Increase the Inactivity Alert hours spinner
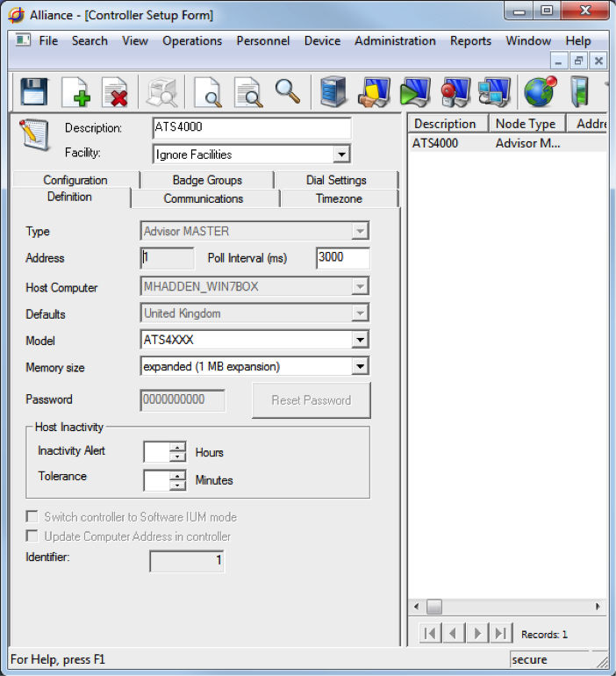This screenshot has width=616, height=676. (178, 447)
